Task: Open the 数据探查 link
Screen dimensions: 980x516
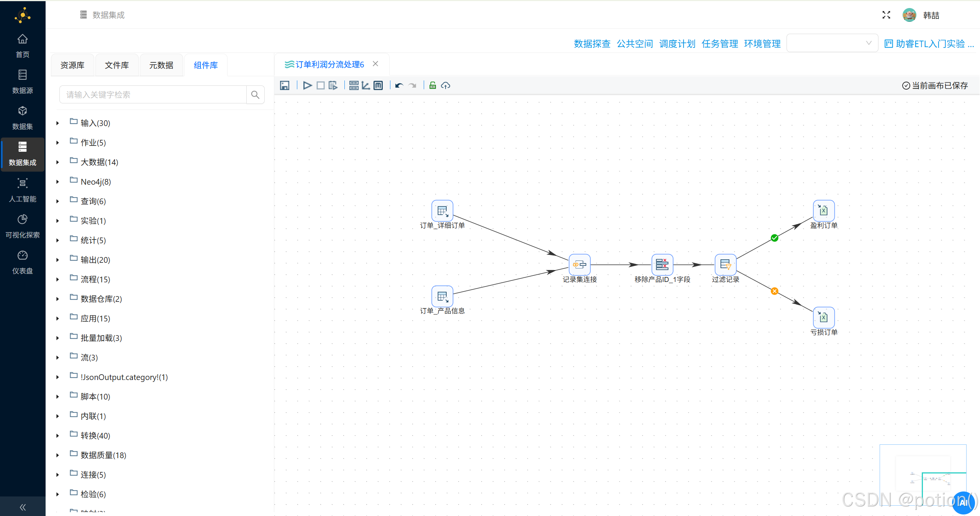Action: click(592, 44)
